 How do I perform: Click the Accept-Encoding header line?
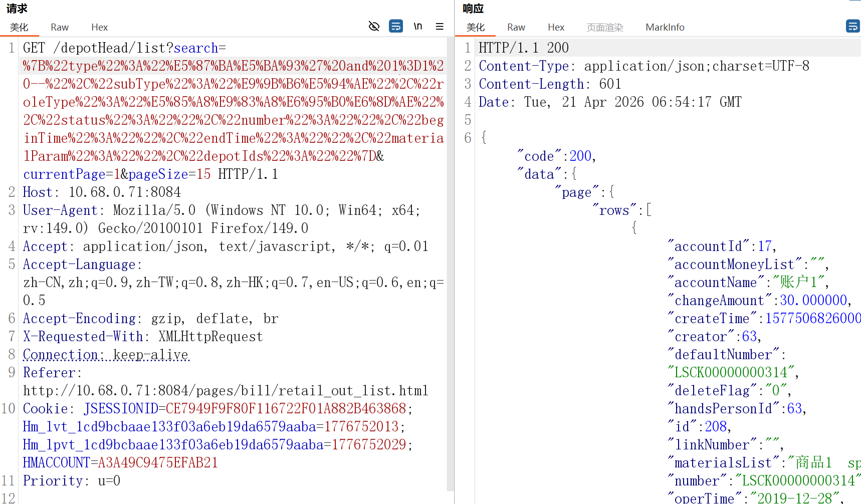150,319
